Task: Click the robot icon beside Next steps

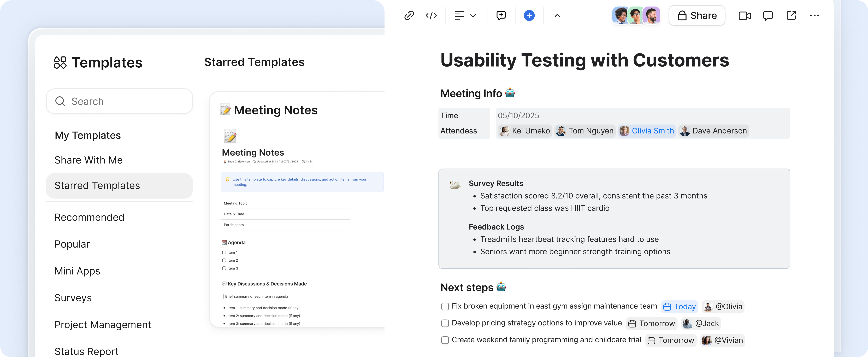Action: point(501,286)
